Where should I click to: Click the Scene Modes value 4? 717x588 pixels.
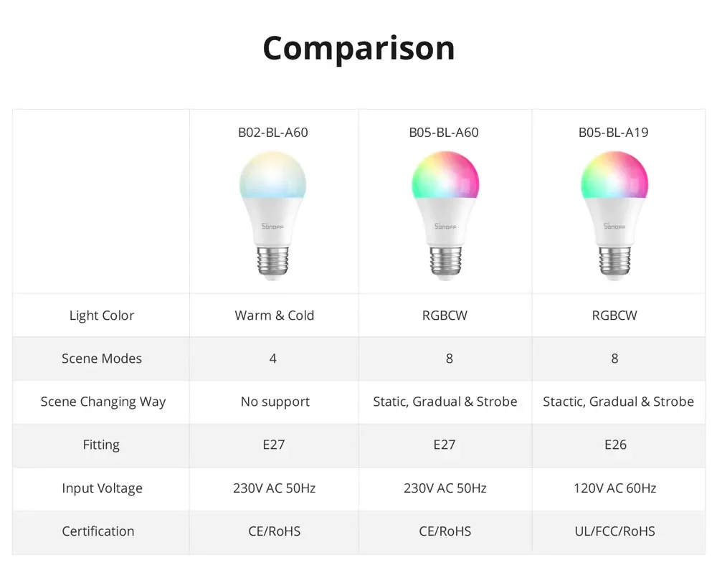click(x=273, y=359)
